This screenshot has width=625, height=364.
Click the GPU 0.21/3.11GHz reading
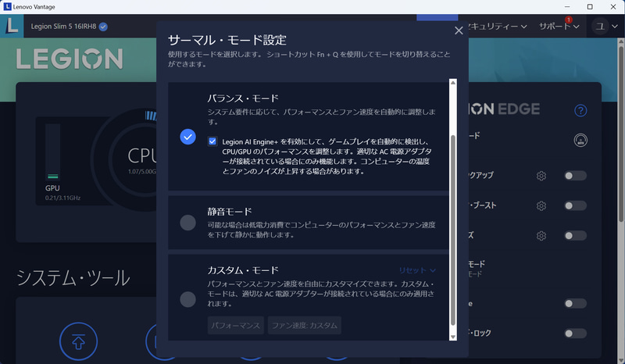[x=62, y=198]
